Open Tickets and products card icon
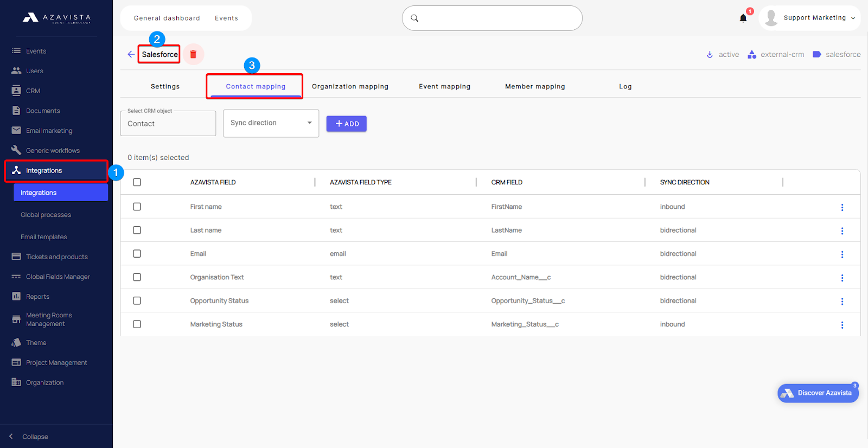The width and height of the screenshot is (868, 448). (16, 257)
